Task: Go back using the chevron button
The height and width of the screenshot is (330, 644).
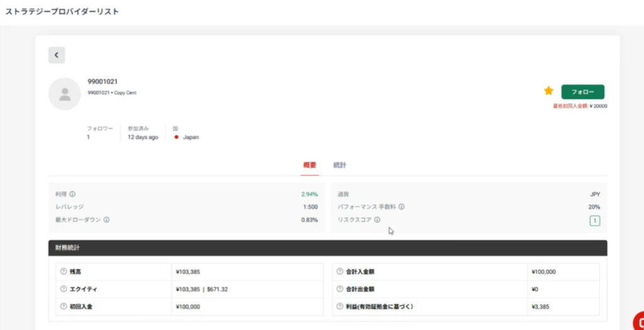Action: 57,55
